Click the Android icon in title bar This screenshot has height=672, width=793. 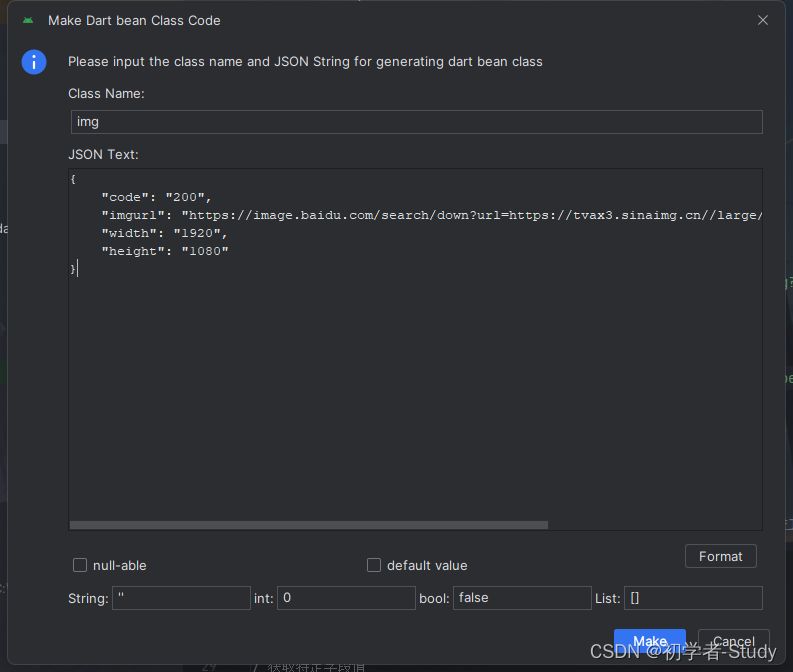pos(28,20)
